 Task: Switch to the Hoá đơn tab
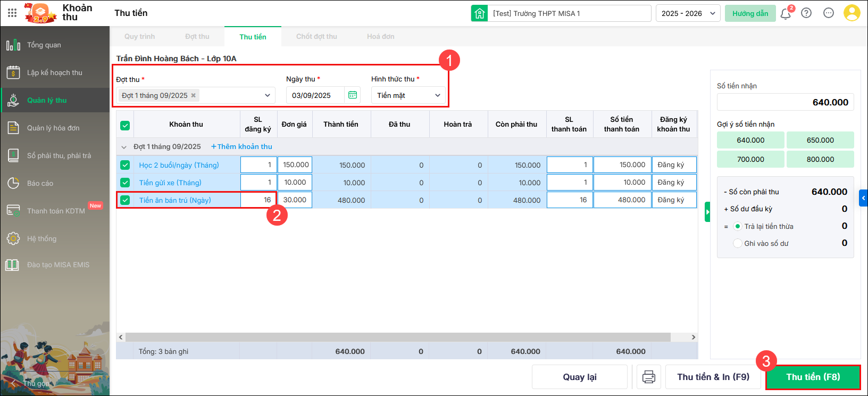click(x=380, y=37)
